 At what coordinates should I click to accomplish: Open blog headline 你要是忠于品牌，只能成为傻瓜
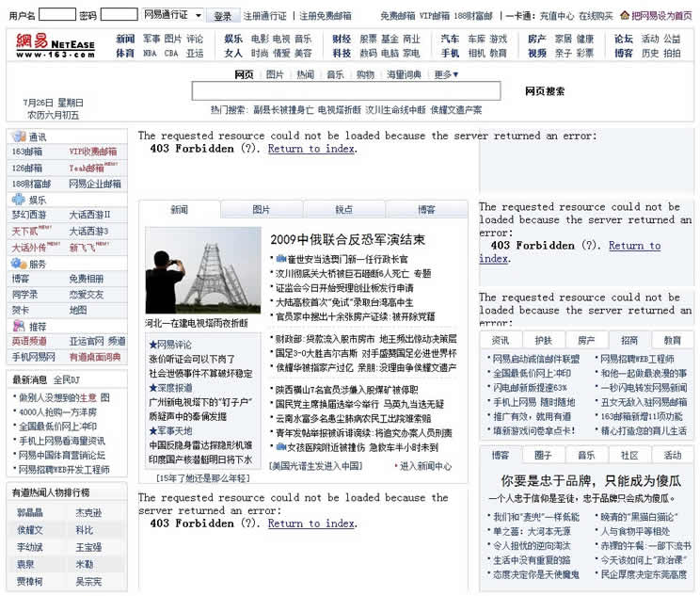pyautogui.click(x=591, y=481)
